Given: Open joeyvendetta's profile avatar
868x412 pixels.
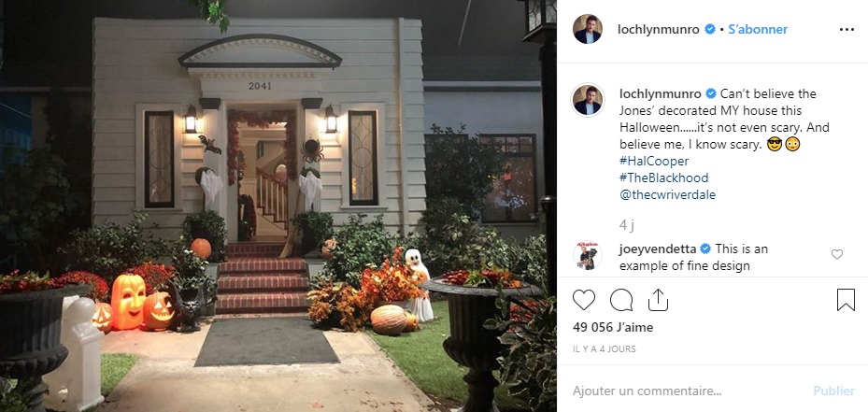Looking at the screenshot, I should [588, 255].
